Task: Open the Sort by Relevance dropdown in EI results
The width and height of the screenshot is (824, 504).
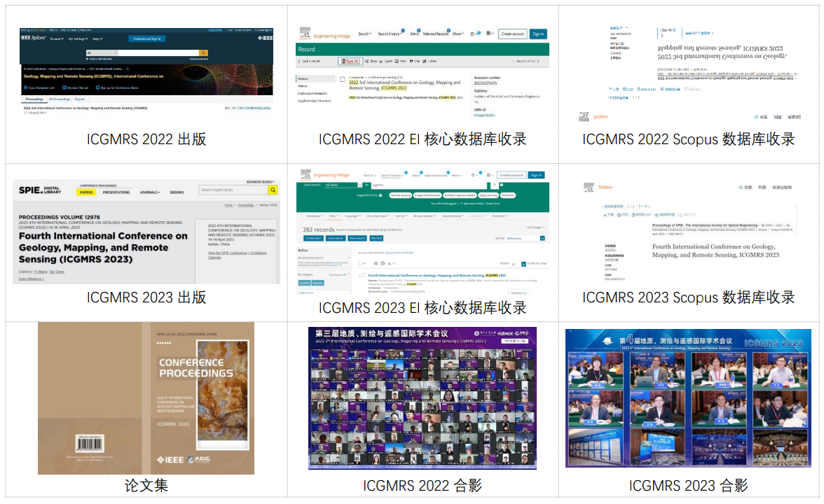Action: [527, 238]
